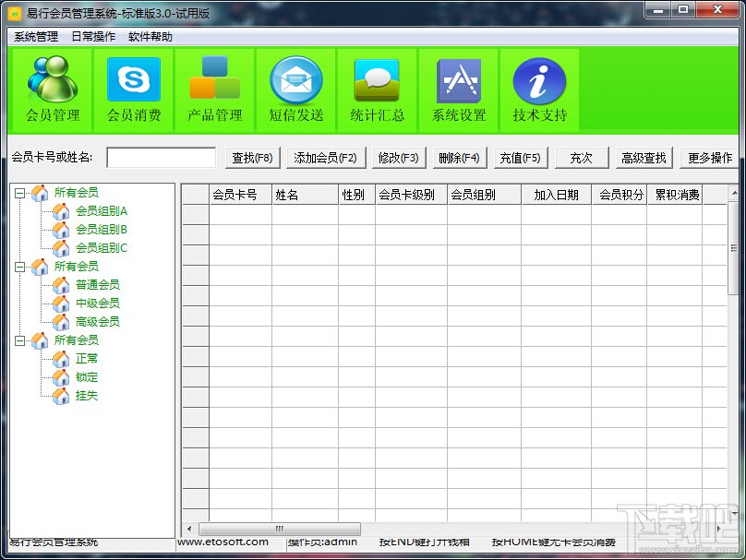Click the 添加会员(F2) button
Image resolution: width=746 pixels, height=560 pixels.
(x=326, y=158)
